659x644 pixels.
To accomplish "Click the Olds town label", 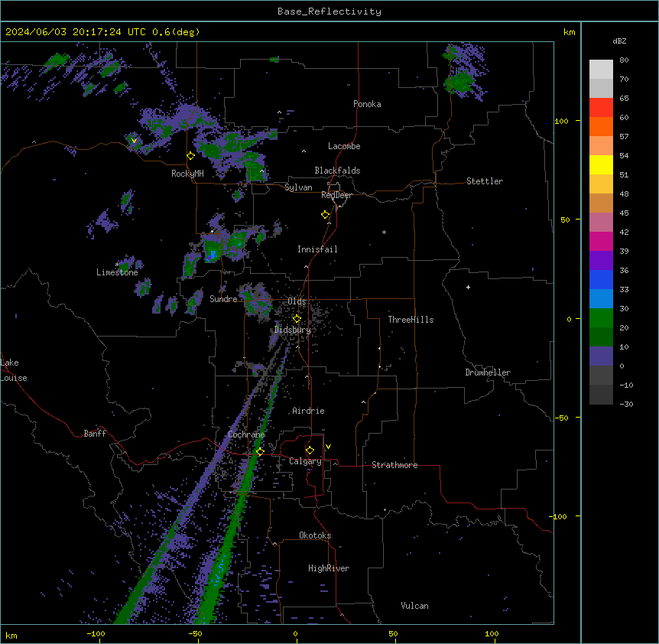I will (297, 301).
